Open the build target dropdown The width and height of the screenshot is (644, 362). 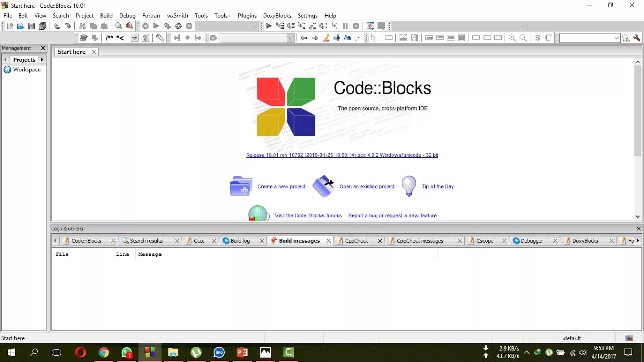[227, 26]
